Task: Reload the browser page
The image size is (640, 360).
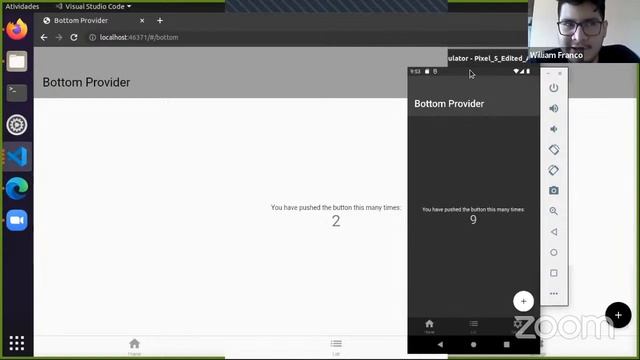Action: pyautogui.click(x=74, y=38)
